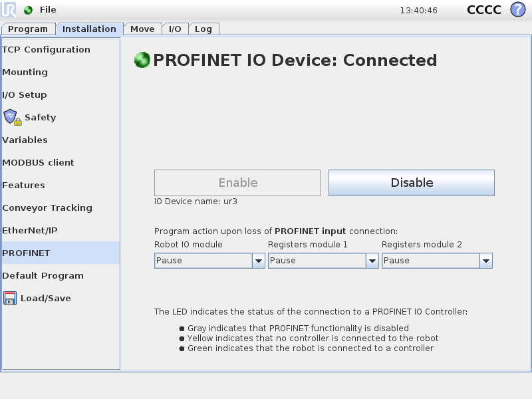This screenshot has height=399, width=532.
Task: Select the Installation tab
Action: tap(89, 29)
